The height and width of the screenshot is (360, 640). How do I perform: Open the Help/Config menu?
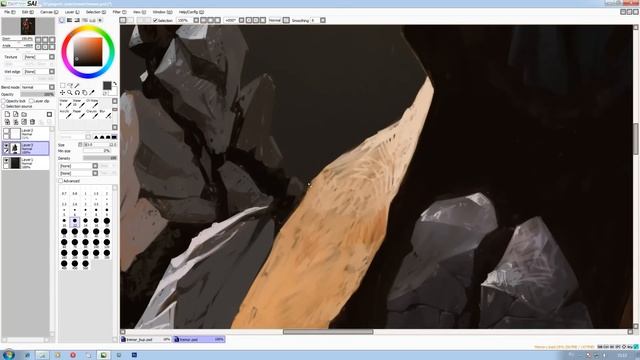pyautogui.click(x=191, y=12)
